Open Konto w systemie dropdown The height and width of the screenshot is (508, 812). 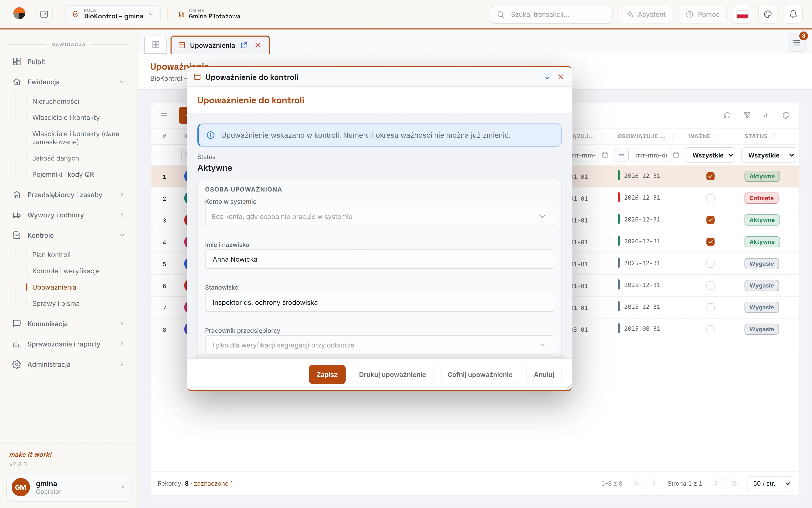(x=379, y=216)
